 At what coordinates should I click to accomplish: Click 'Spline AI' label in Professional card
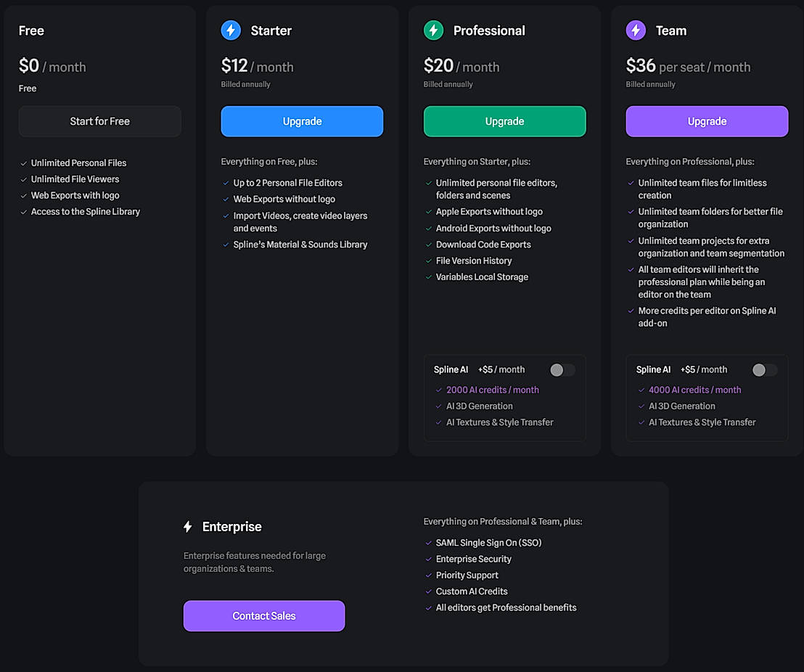click(451, 370)
